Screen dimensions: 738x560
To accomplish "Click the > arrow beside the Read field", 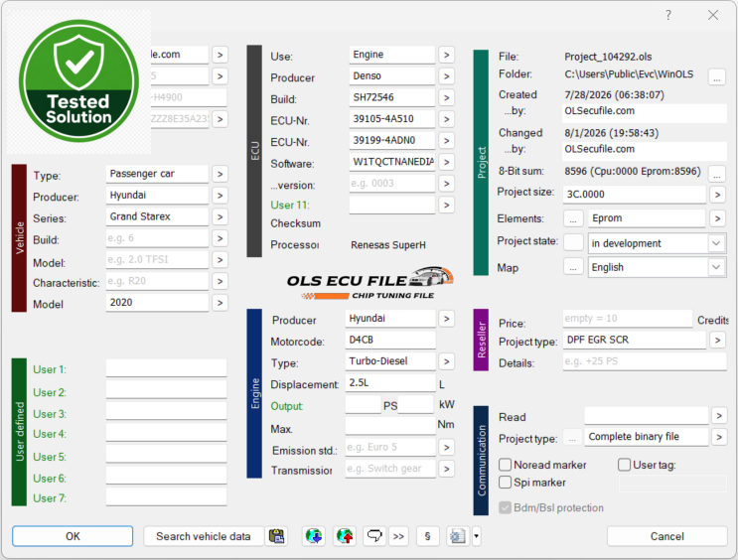I will click(719, 416).
